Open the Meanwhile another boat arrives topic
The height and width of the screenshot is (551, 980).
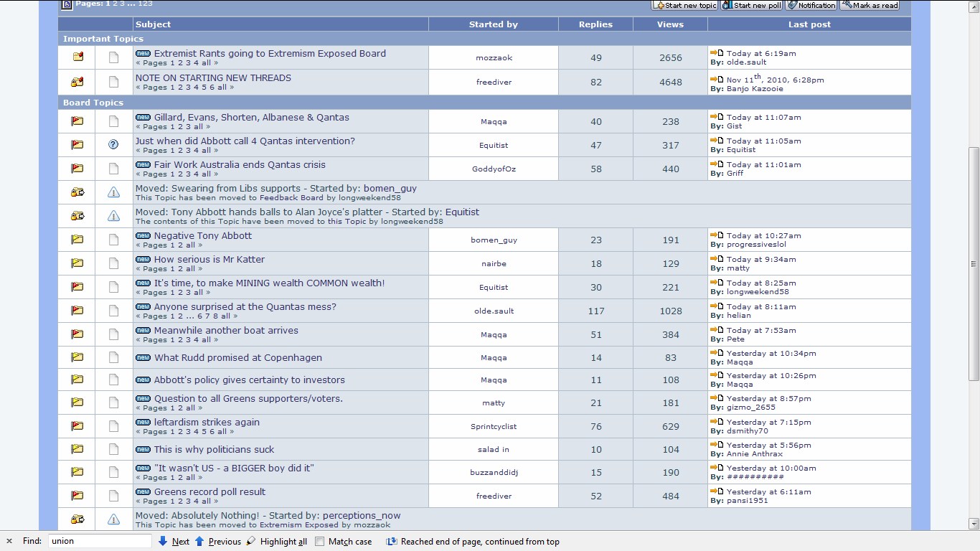[226, 331]
